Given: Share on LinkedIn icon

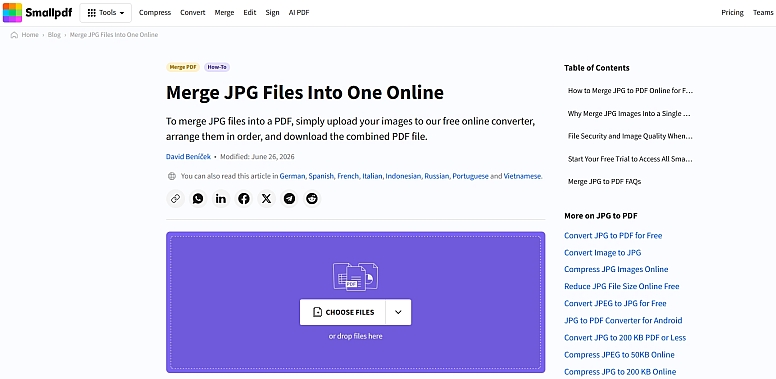Looking at the screenshot, I should click(221, 199).
